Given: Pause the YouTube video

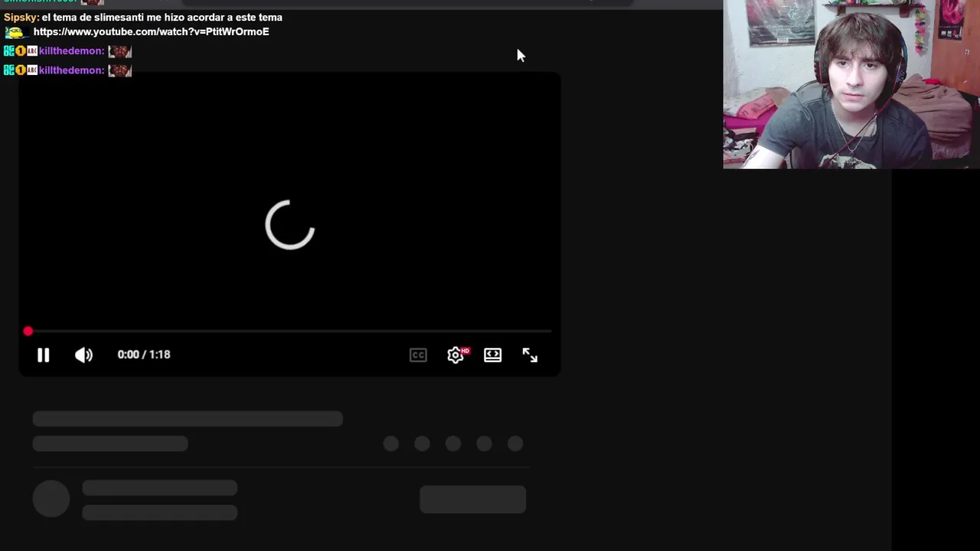Looking at the screenshot, I should click(43, 355).
